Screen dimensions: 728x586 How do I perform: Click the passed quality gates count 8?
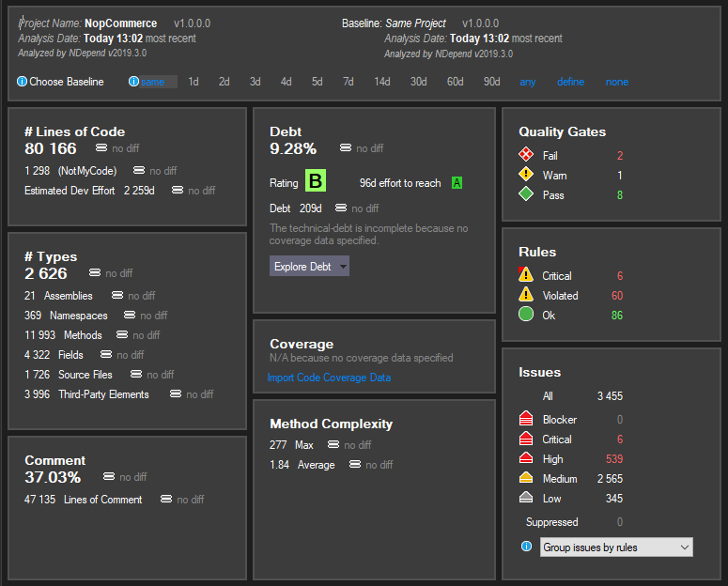(x=620, y=195)
